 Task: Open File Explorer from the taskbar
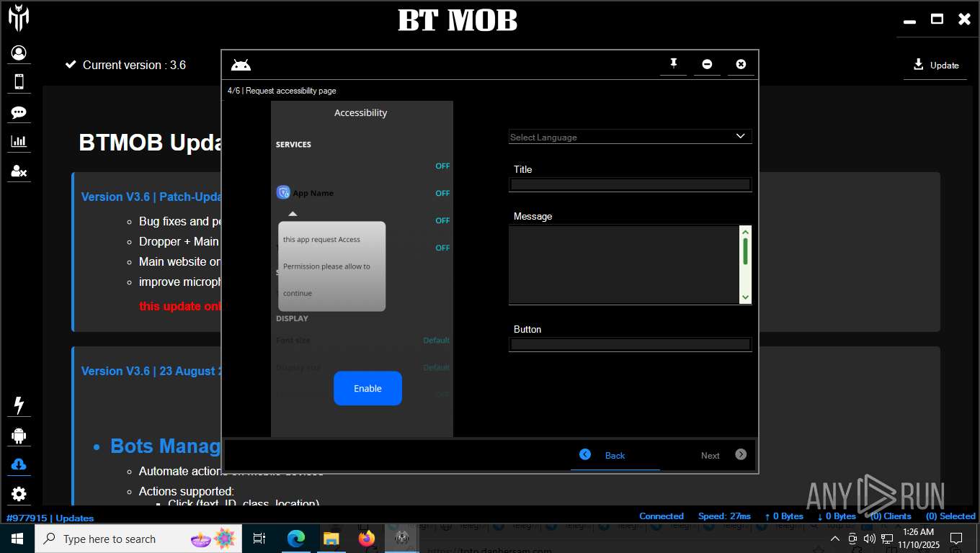[x=331, y=539]
